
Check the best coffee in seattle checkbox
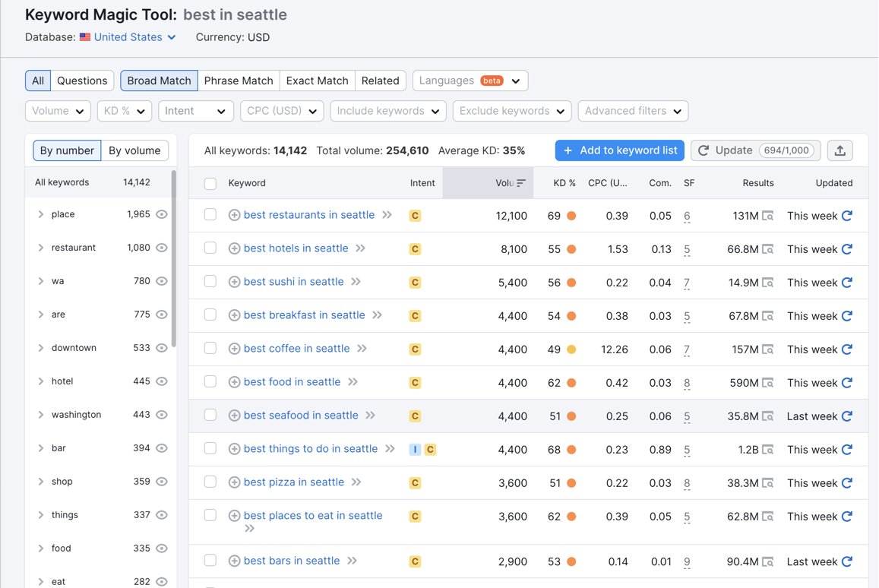210,347
